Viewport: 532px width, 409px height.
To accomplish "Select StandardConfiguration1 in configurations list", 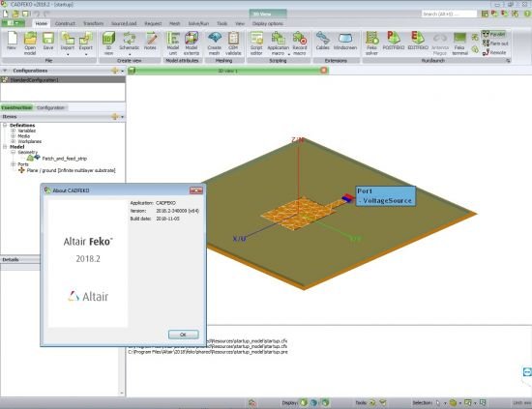I will coord(63,79).
